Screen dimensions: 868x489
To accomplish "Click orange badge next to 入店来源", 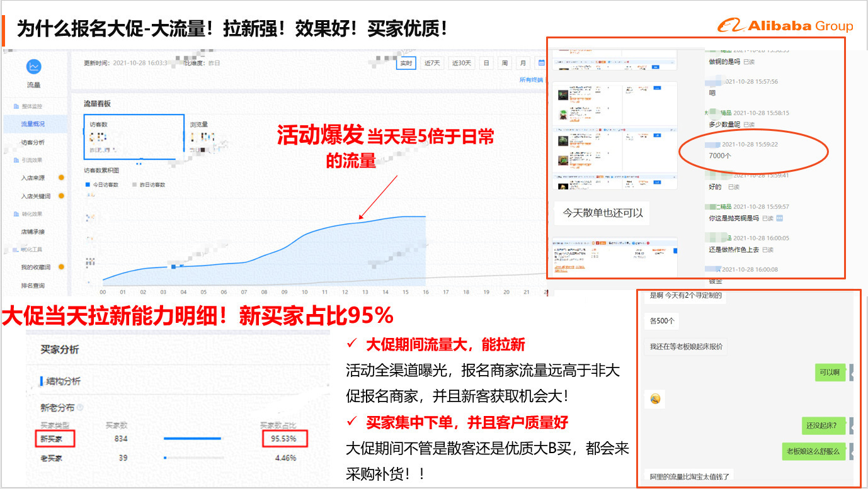I will pyautogui.click(x=62, y=178).
